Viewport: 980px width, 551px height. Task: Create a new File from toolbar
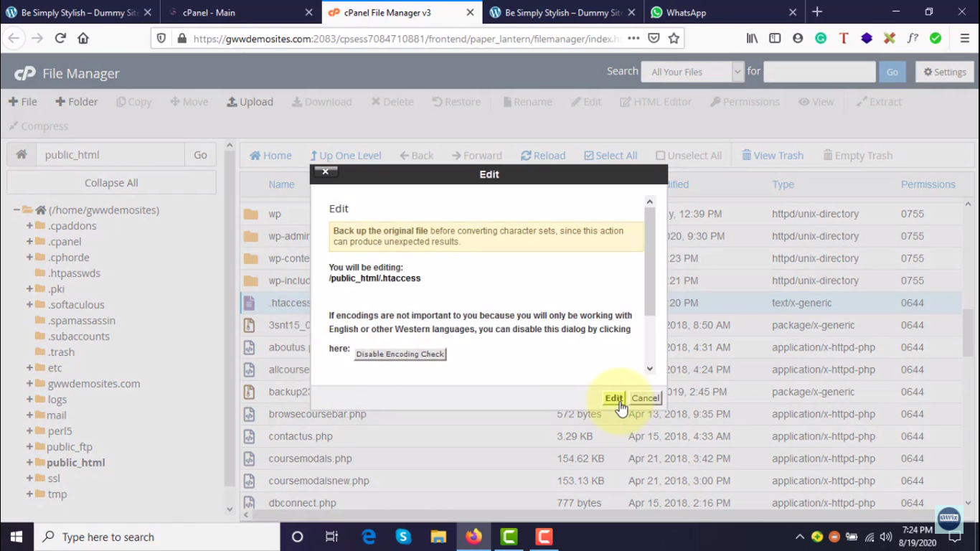tap(23, 102)
